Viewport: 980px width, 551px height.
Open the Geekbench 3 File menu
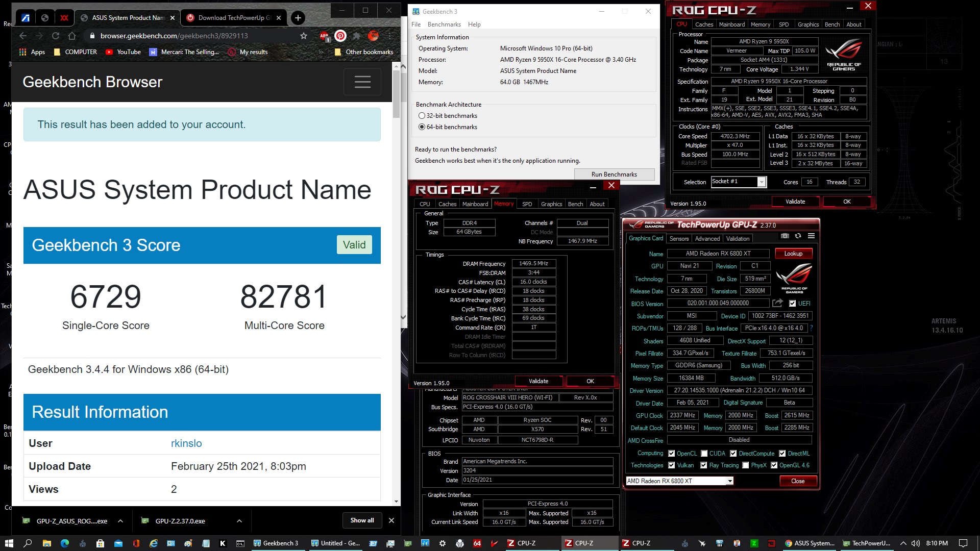click(416, 24)
